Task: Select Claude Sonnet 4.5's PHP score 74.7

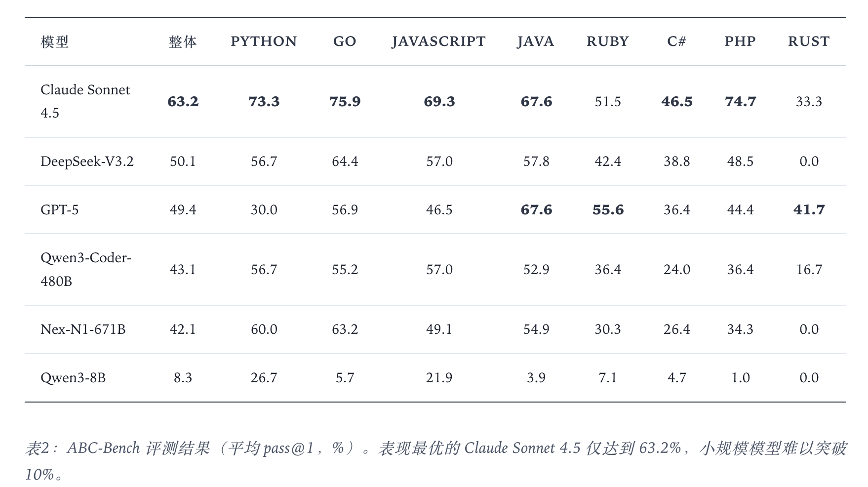Action: click(740, 102)
